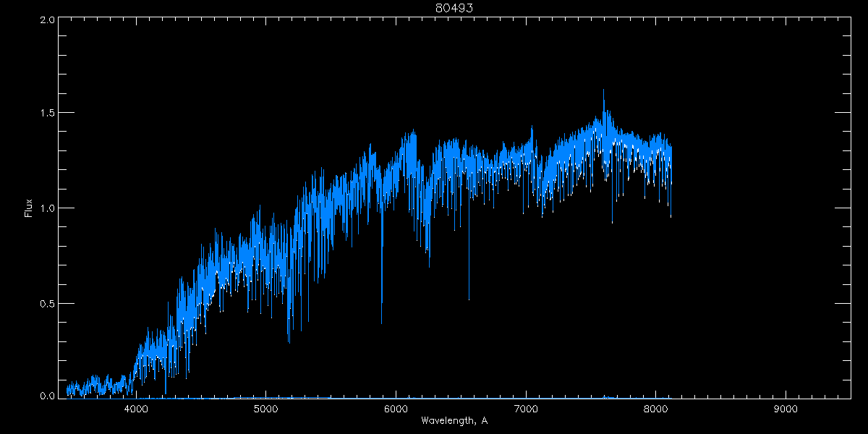Click the Flux y-axis label

tap(29, 208)
